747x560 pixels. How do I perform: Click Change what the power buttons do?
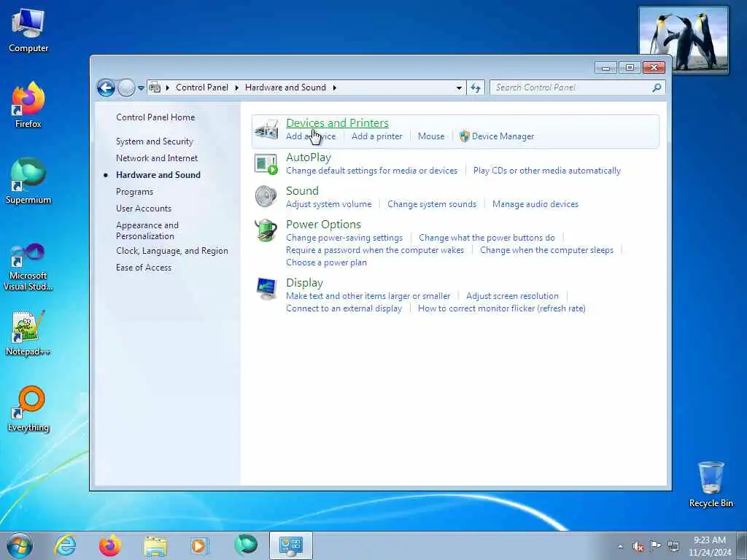487,238
